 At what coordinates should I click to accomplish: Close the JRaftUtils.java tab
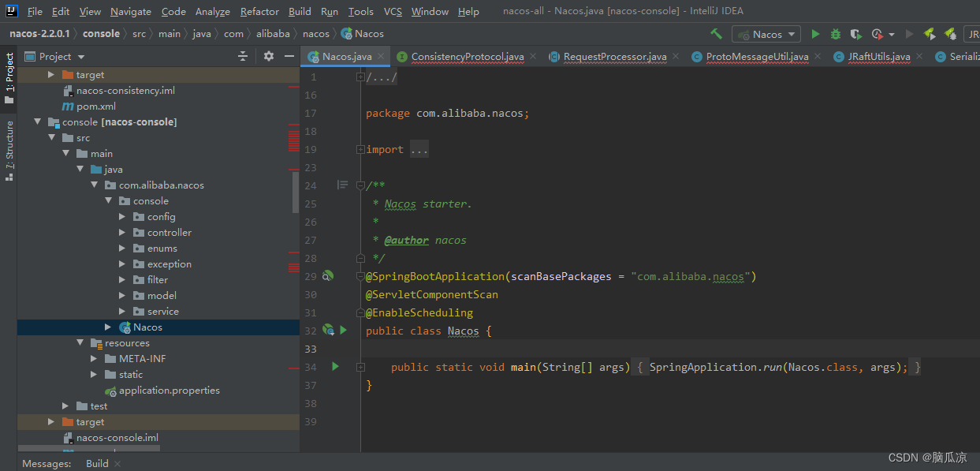pos(919,56)
